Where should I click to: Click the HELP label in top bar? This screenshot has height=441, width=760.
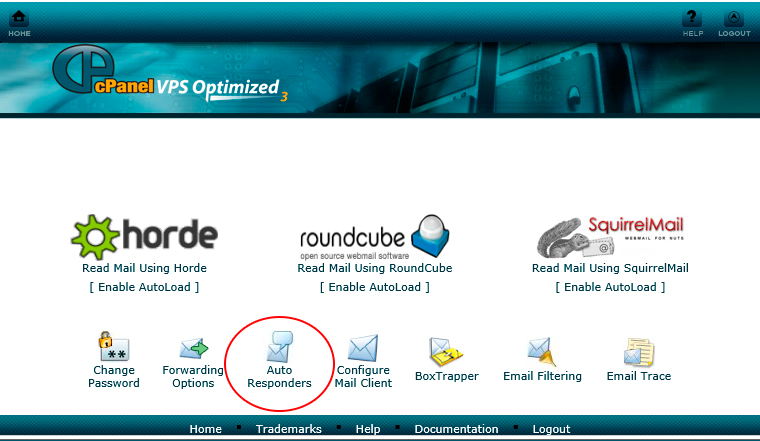coord(693,33)
